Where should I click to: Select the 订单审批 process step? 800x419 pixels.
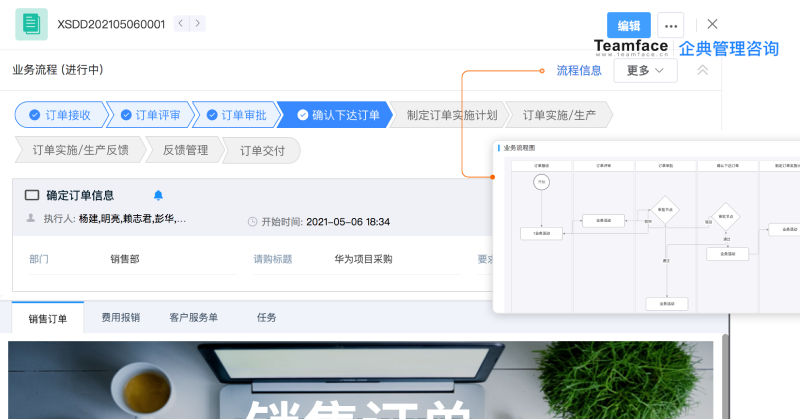[235, 115]
